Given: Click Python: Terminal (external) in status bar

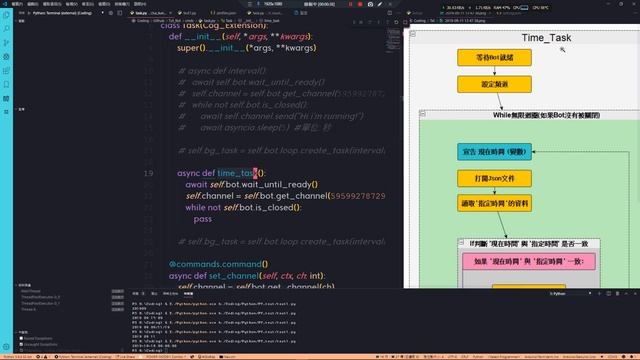Looking at the screenshot, I should [x=83, y=357].
